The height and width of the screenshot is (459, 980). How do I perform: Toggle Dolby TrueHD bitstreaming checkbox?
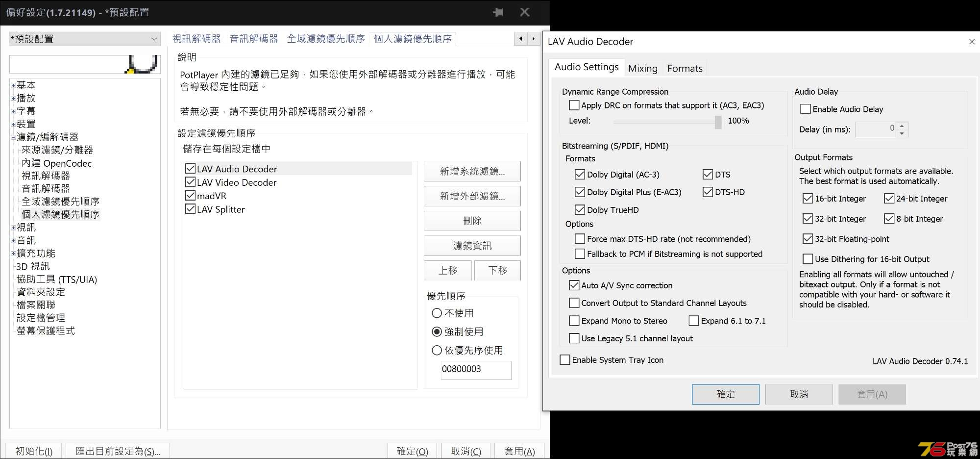pyautogui.click(x=580, y=210)
